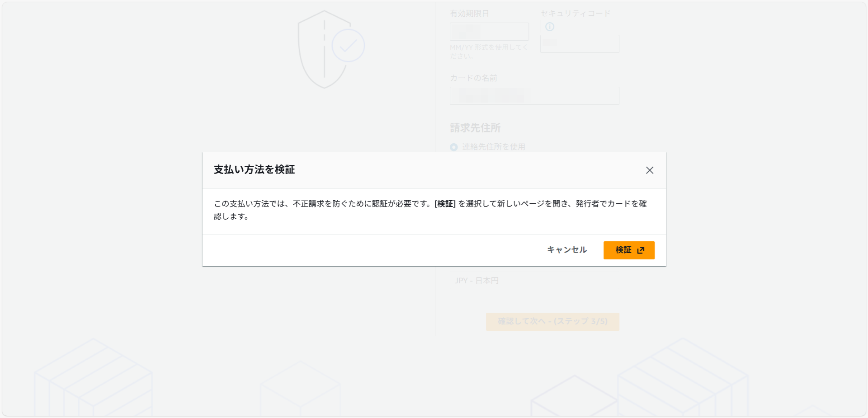
Task: Click the external-link icon on 検証 button
Action: pyautogui.click(x=641, y=250)
